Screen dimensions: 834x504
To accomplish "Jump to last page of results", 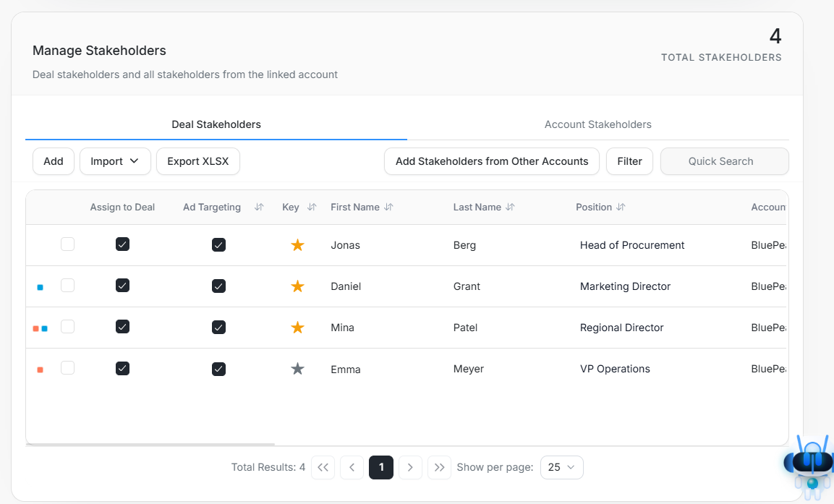I will [x=439, y=467].
